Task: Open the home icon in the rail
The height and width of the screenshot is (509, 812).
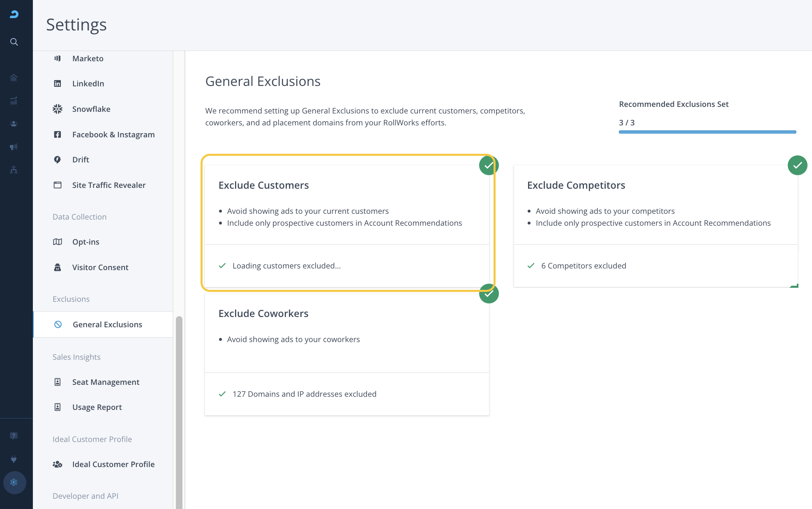Action: [14, 78]
